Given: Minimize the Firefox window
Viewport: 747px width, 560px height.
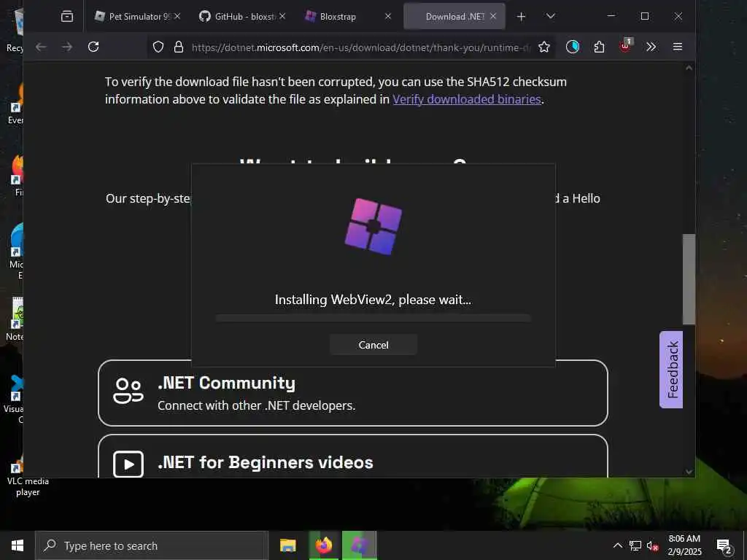Looking at the screenshot, I should [x=611, y=16].
